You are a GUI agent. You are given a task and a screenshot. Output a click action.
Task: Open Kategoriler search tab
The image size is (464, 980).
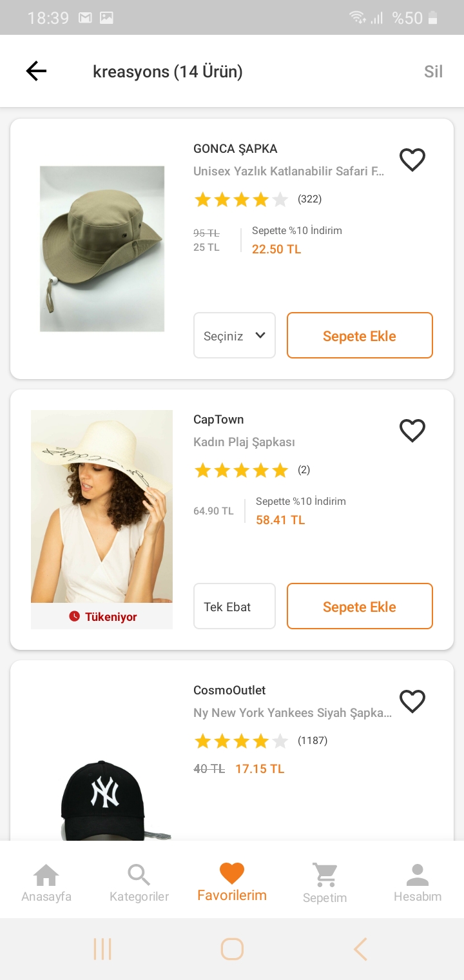click(139, 883)
